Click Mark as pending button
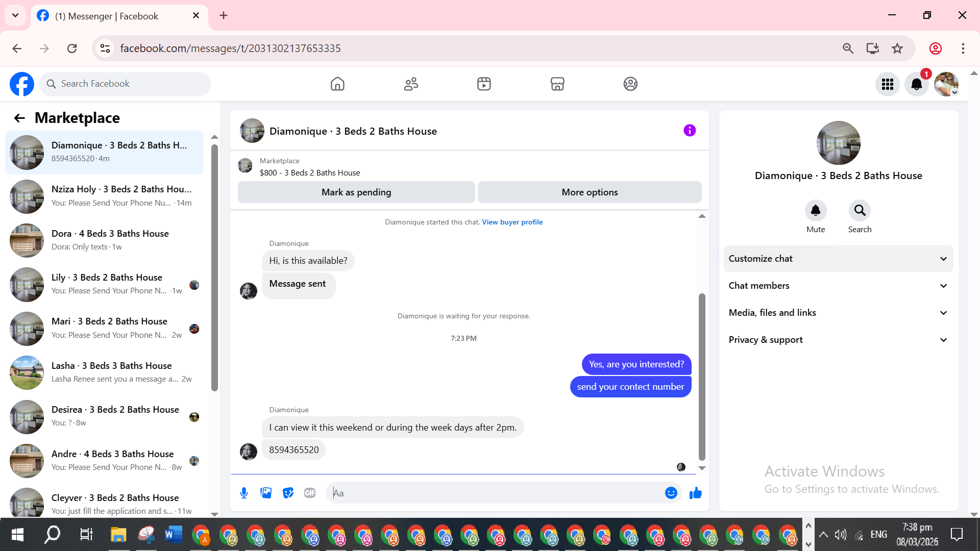Image resolution: width=980 pixels, height=551 pixels. coord(356,192)
